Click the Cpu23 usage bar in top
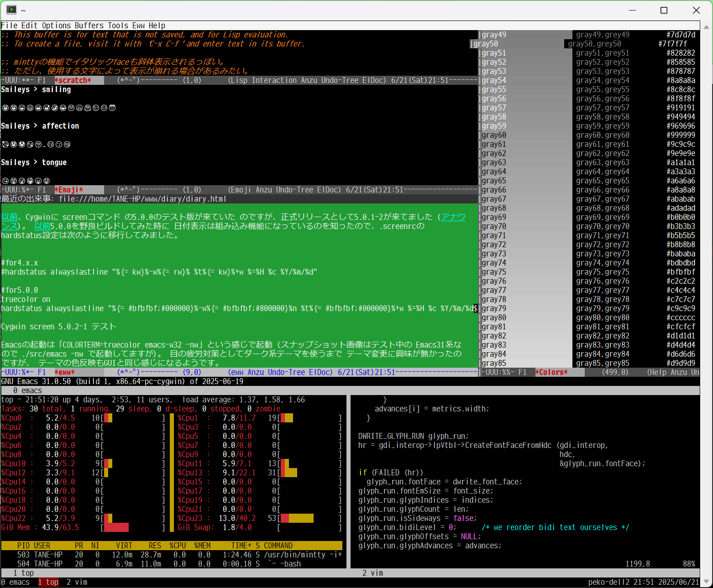Image resolution: width=713 pixels, height=588 pixels. point(297,518)
